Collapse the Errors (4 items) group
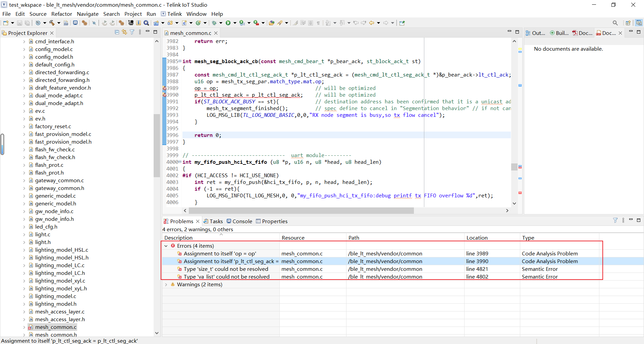This screenshot has width=644, height=344. (x=166, y=246)
